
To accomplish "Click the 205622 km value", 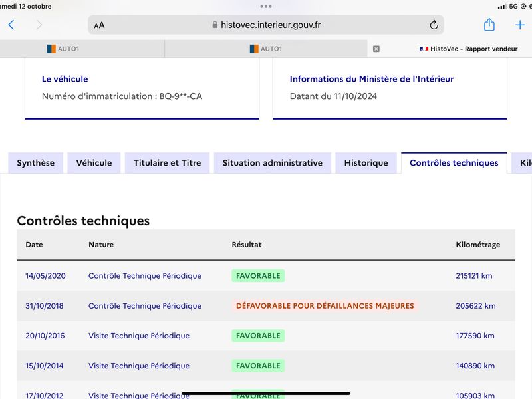I will click(475, 306).
